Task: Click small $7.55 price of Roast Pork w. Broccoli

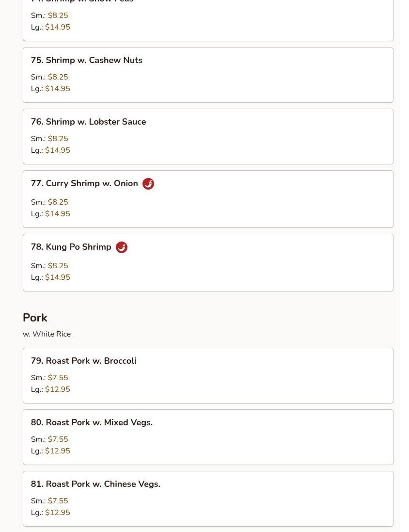Action: pyautogui.click(x=58, y=378)
